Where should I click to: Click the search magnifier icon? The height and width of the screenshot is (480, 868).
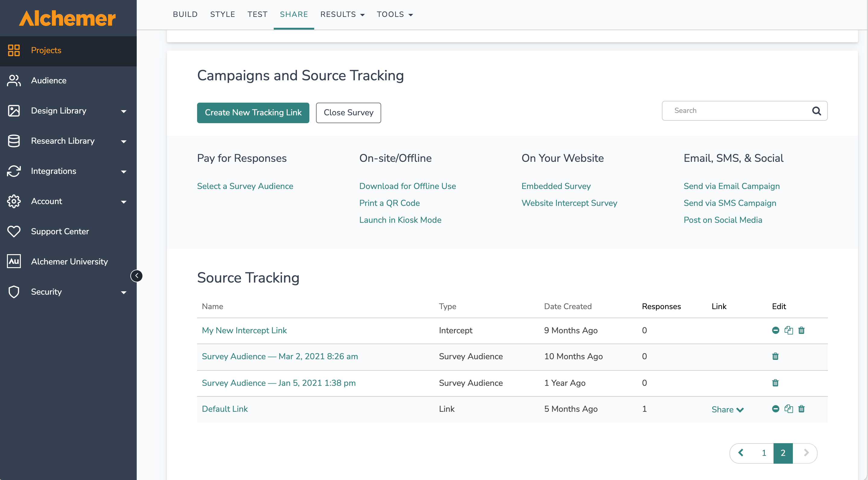pyautogui.click(x=816, y=110)
